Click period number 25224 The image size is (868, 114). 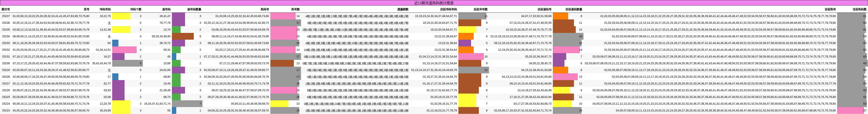pyautogui.click(x=6, y=103)
